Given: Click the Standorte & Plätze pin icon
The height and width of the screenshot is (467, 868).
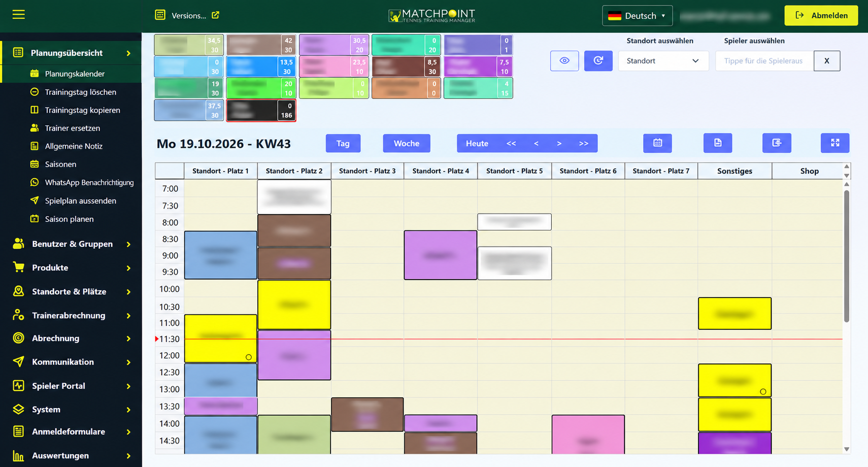Looking at the screenshot, I should point(19,291).
